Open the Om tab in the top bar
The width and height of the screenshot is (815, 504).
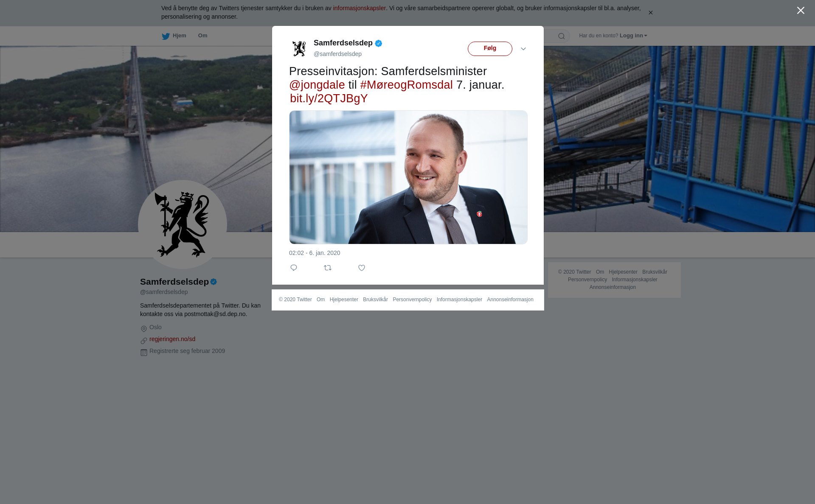[202, 36]
